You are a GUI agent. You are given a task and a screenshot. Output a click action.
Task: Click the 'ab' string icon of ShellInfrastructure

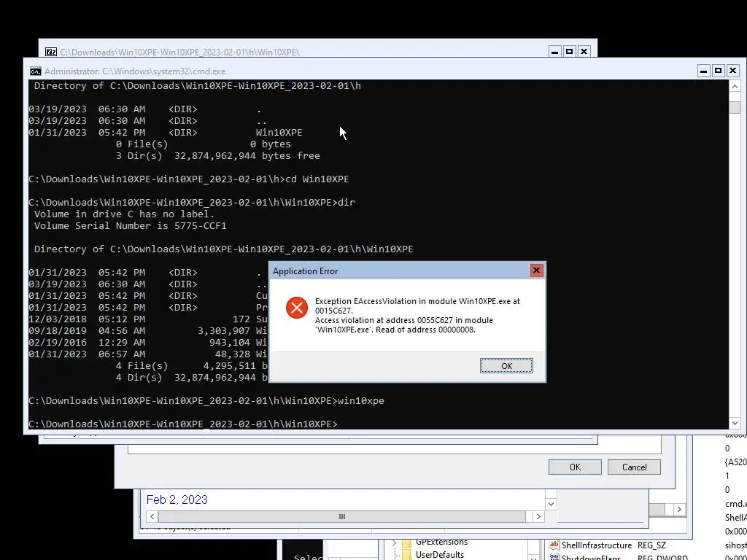[x=554, y=545]
